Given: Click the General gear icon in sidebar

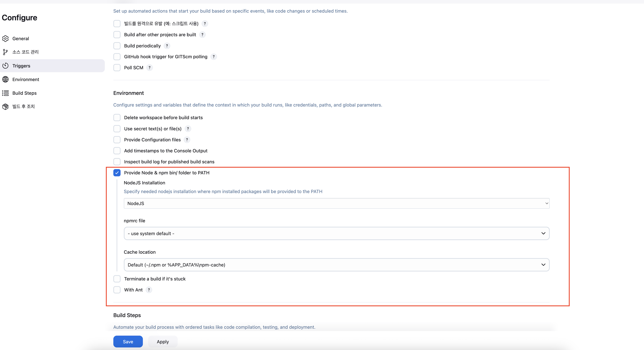Looking at the screenshot, I should pos(6,39).
